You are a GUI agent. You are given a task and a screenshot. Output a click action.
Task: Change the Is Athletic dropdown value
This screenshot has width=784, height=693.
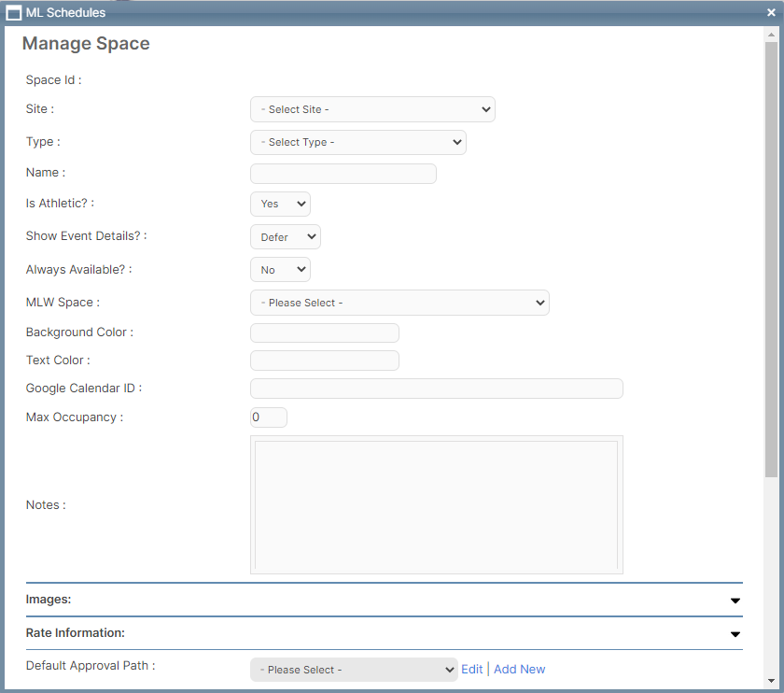[x=280, y=204]
